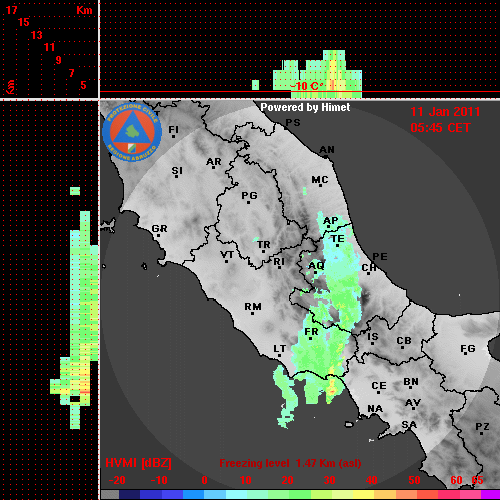Image resolution: width=500 pixels, height=500 pixels.
Task: Click the '9' altitude tick label
Action: [x=59, y=60]
